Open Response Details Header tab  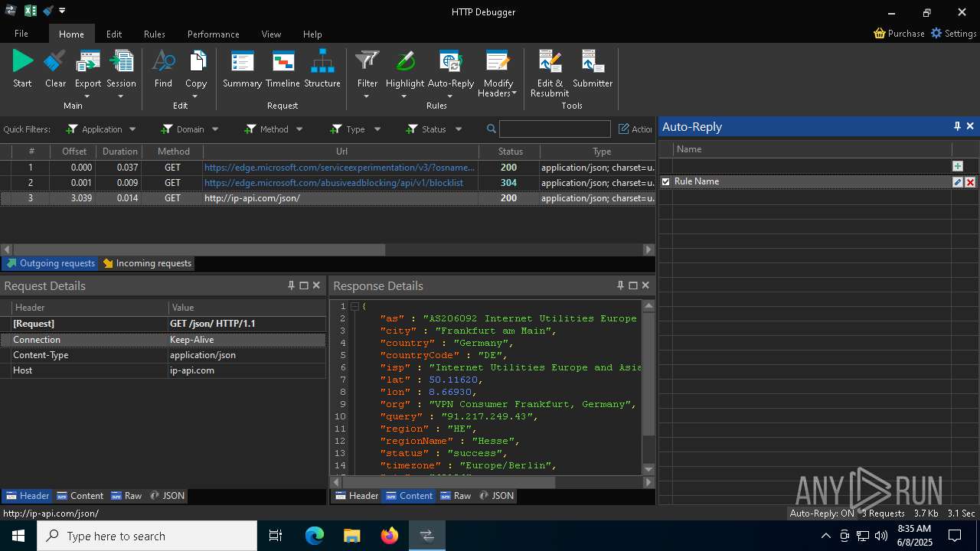click(356, 496)
